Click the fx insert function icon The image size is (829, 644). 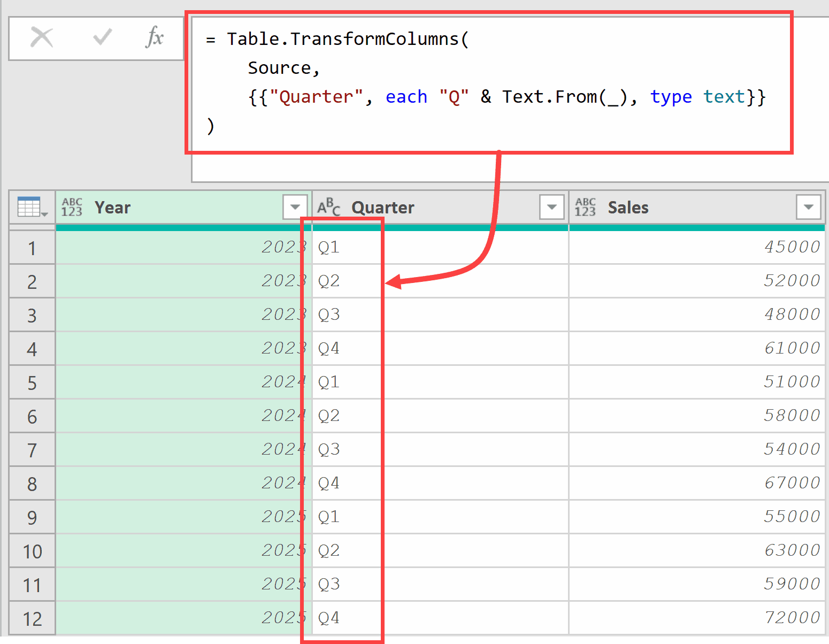tap(155, 37)
